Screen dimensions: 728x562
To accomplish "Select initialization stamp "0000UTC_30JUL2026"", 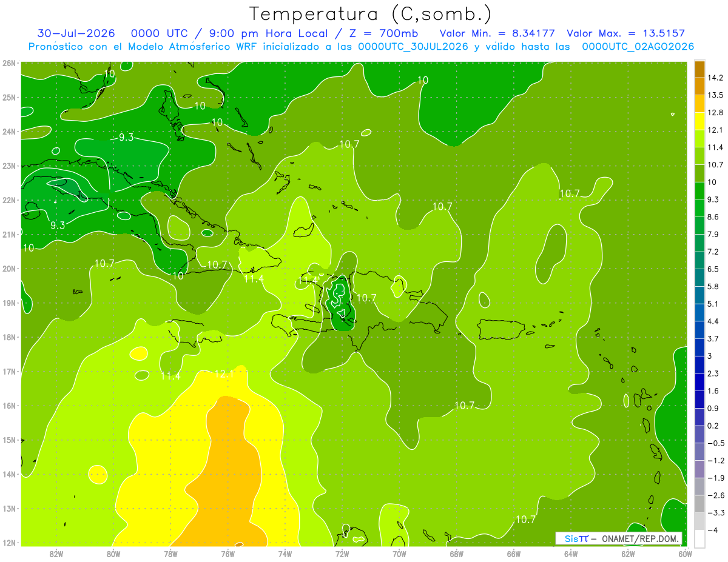I will click(413, 47).
